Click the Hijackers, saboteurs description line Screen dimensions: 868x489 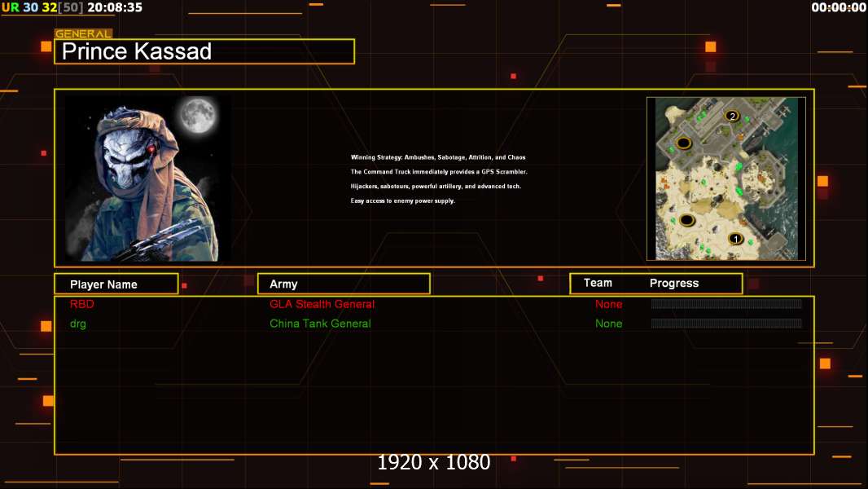436,186
